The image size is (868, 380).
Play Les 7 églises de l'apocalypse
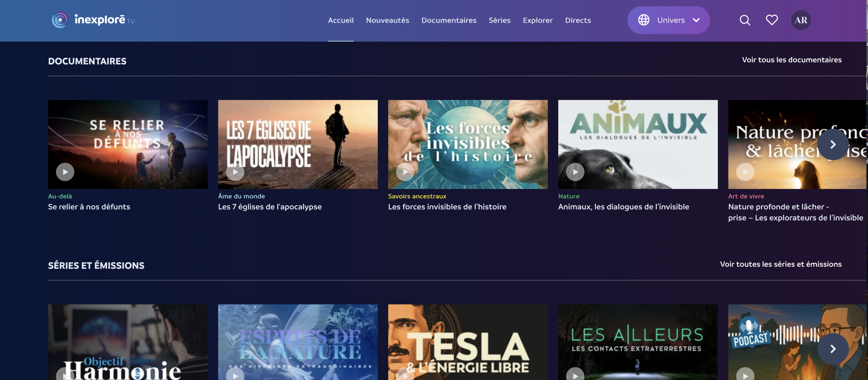click(x=235, y=172)
